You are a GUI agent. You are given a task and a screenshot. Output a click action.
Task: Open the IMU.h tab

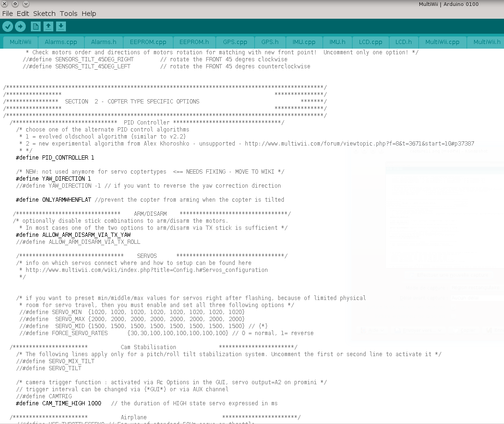pyautogui.click(x=337, y=42)
